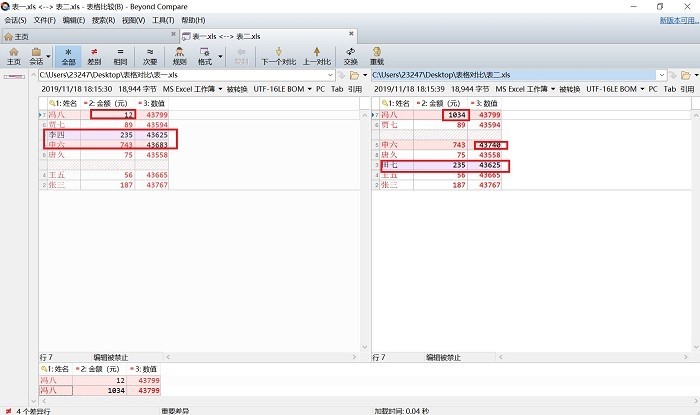Expand the right file path history dropdown

pos(662,75)
